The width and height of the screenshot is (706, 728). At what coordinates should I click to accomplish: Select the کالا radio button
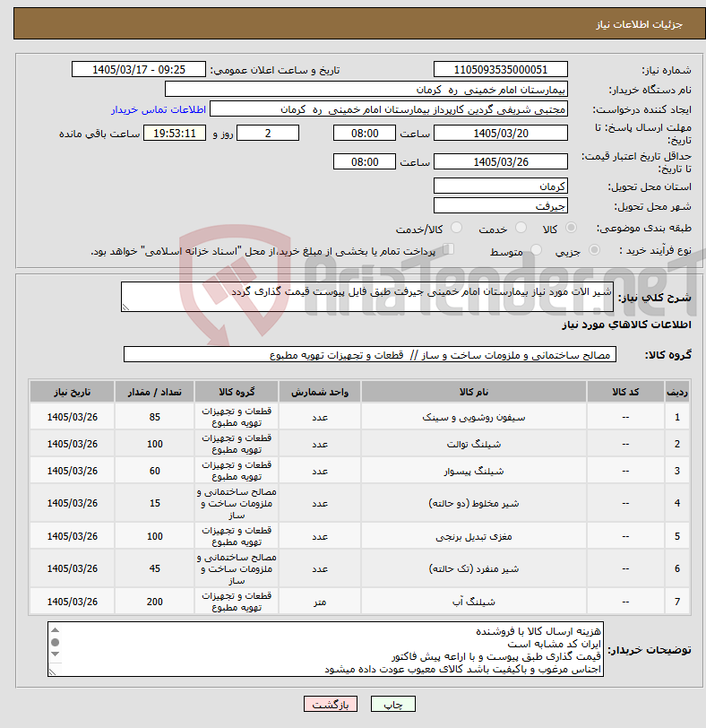pyautogui.click(x=571, y=228)
